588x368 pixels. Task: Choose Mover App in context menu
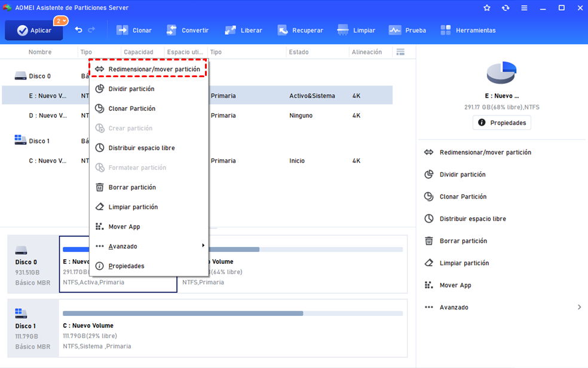[x=149, y=227]
